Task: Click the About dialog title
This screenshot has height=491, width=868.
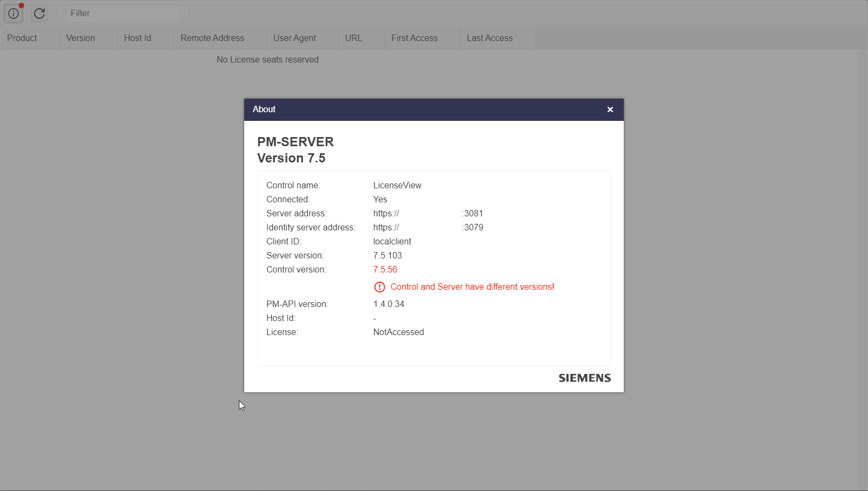Action: (x=264, y=110)
